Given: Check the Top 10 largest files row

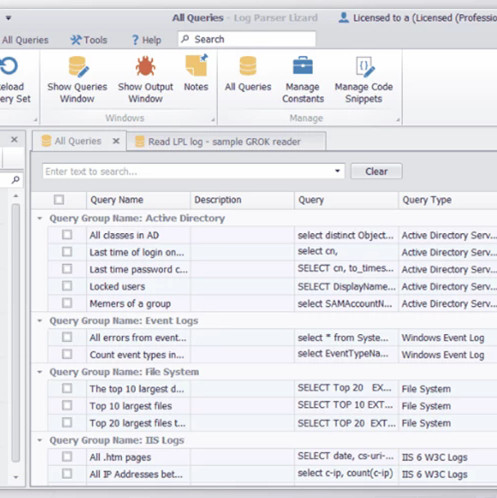Looking at the screenshot, I should [x=67, y=405].
